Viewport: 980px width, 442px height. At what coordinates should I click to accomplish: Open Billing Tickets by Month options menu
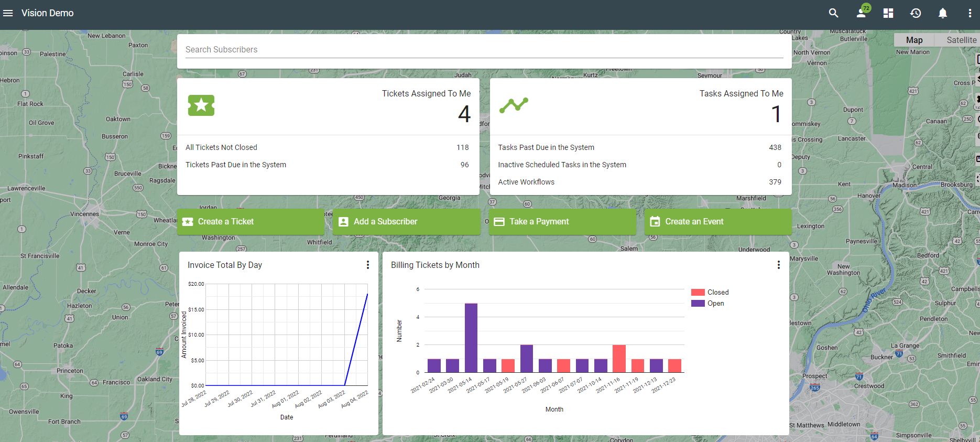pos(779,265)
